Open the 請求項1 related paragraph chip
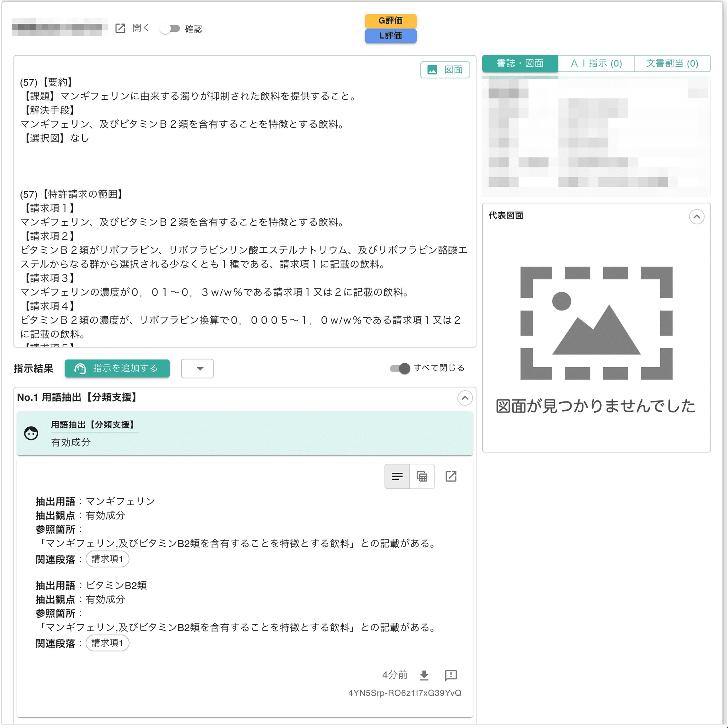The image size is (728, 728). 108,559
